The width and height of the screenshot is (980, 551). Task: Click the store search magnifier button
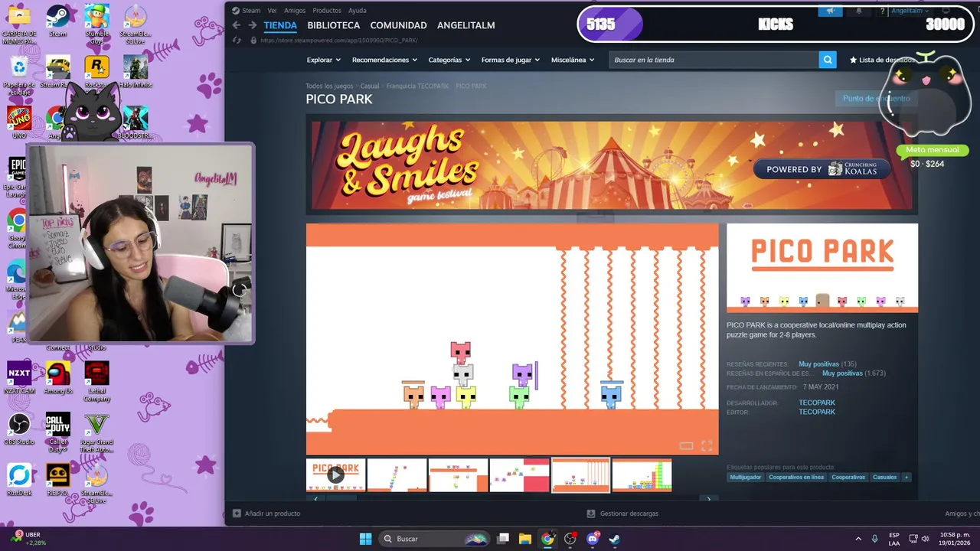pos(828,60)
